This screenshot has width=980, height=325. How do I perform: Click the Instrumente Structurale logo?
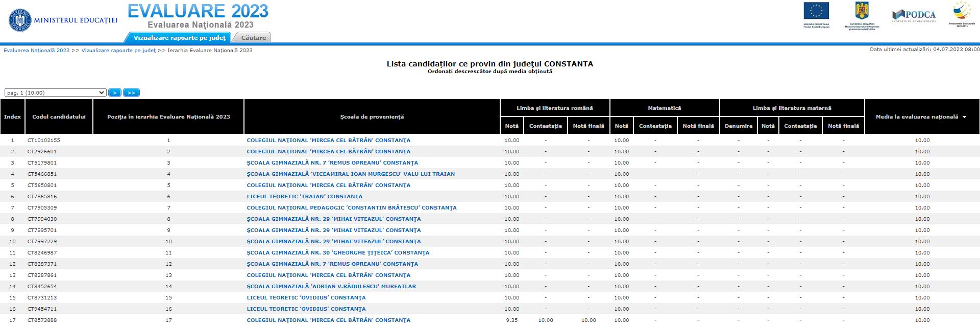pos(962,12)
